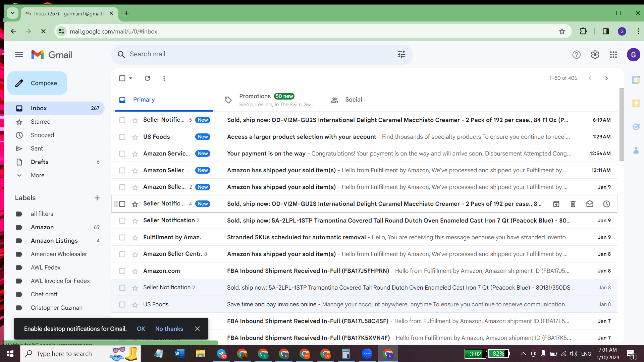Decline notifications with No thanks

tap(169, 329)
